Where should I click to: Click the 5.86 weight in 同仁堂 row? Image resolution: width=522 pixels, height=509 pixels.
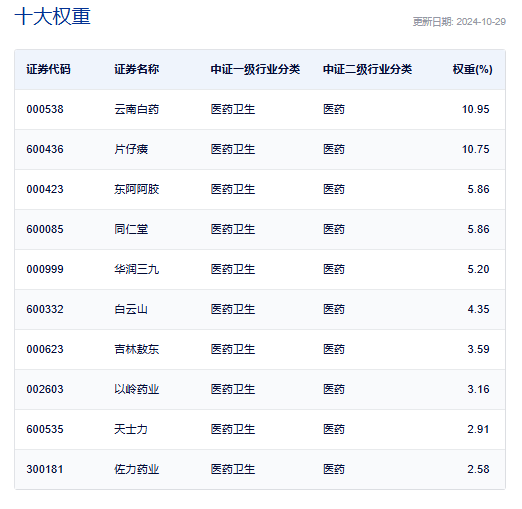[x=478, y=229]
